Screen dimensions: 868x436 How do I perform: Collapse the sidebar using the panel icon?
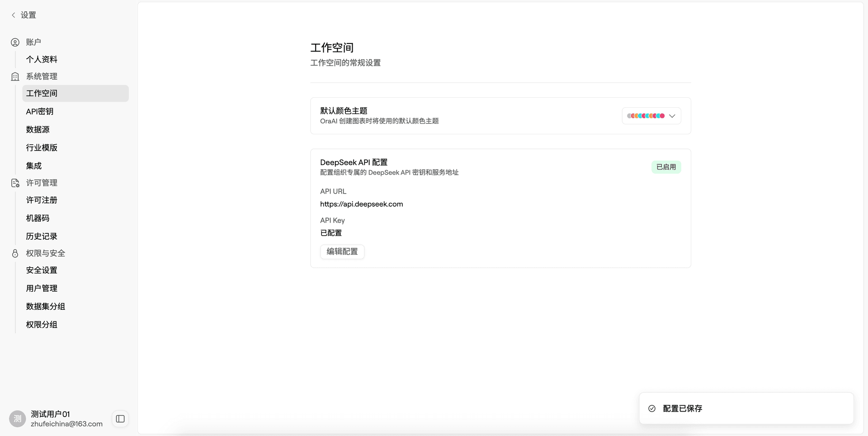(x=120, y=419)
